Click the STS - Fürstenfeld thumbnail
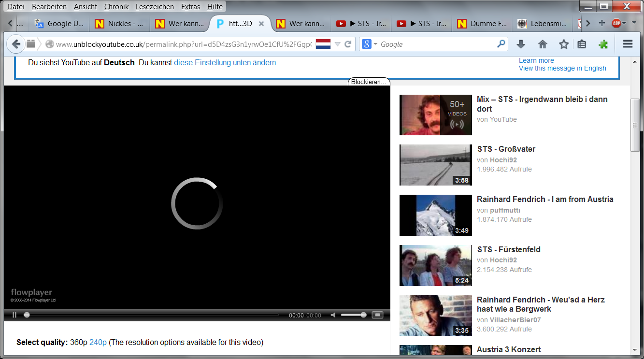Viewport: 644px width, 359px height. [x=436, y=265]
